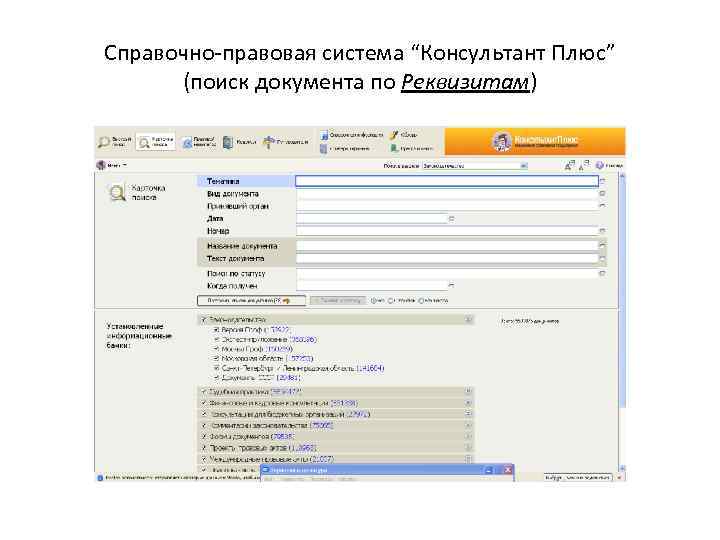720x540 pixels.
Task: Open Быстрый поиск from the toolbar
Action: pyautogui.click(x=115, y=141)
